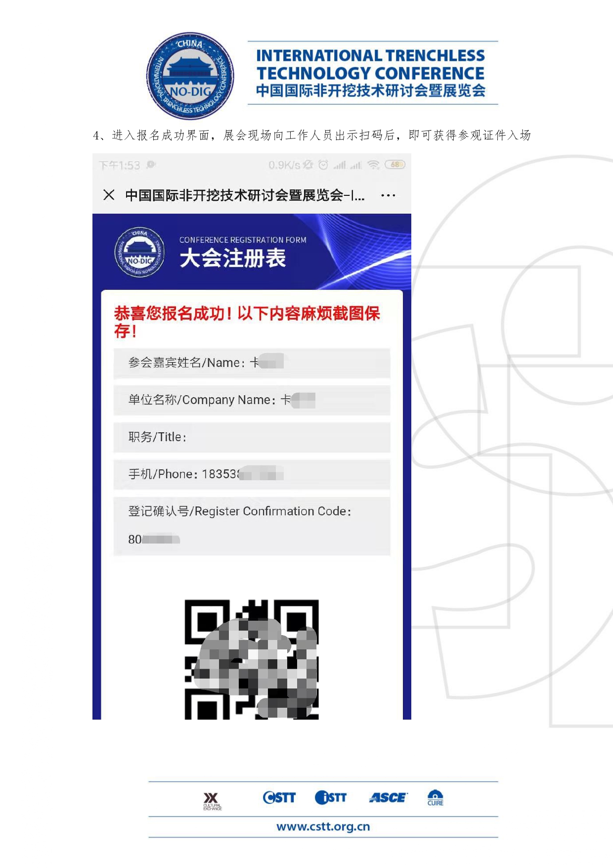Screen dimensions: 613x868
Task: Open the three-dot more options menu
Action: [x=388, y=195]
